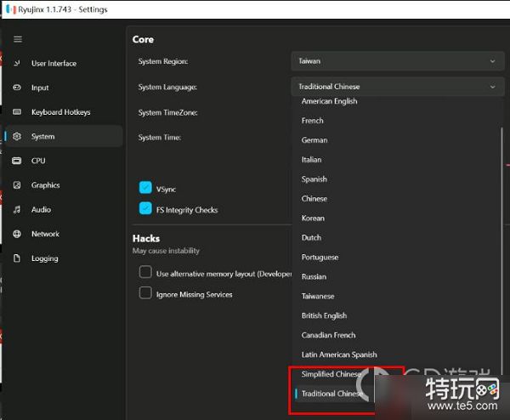Choose Simplified Chinese from language list
The width and height of the screenshot is (510, 420).
tap(331, 374)
